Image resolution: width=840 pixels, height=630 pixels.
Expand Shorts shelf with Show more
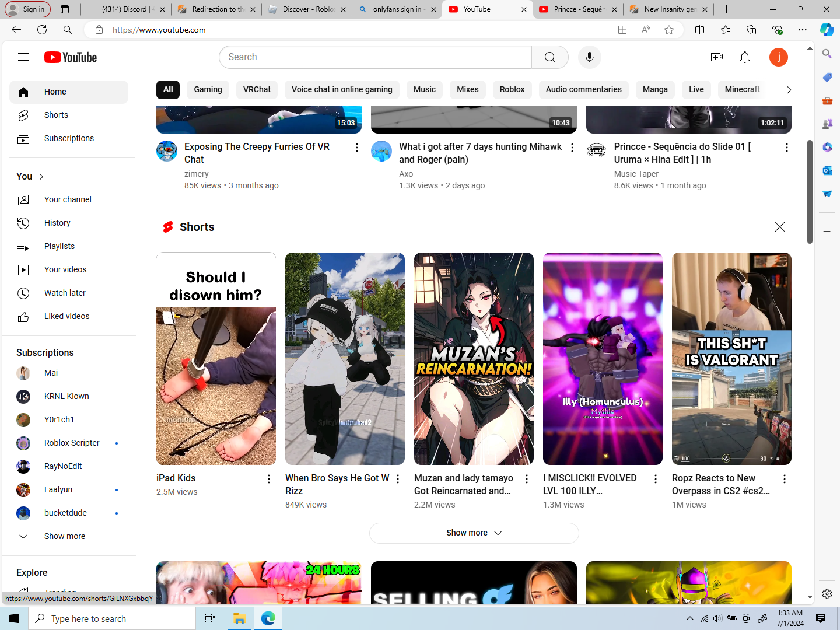[474, 533]
